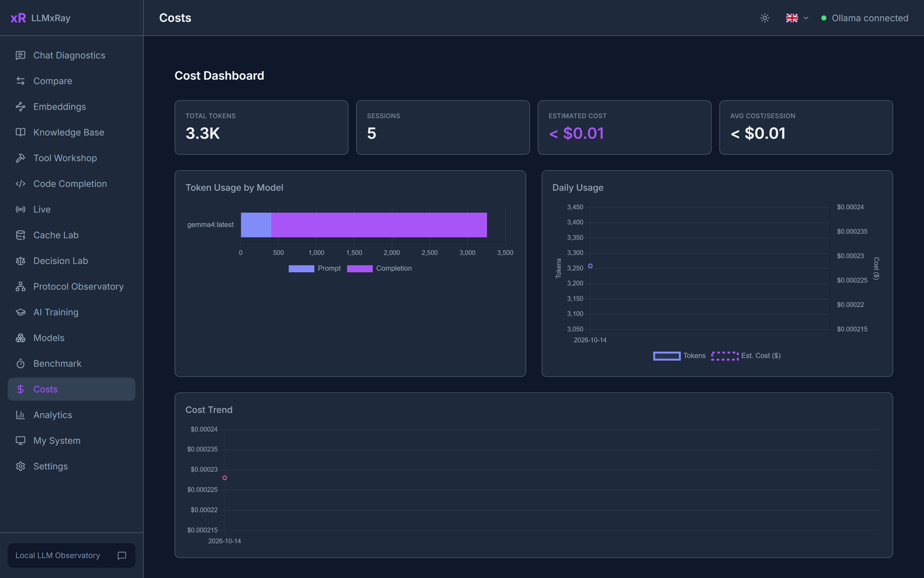Toggle Prompt series in chart legend
The width and height of the screenshot is (924, 578).
315,268
